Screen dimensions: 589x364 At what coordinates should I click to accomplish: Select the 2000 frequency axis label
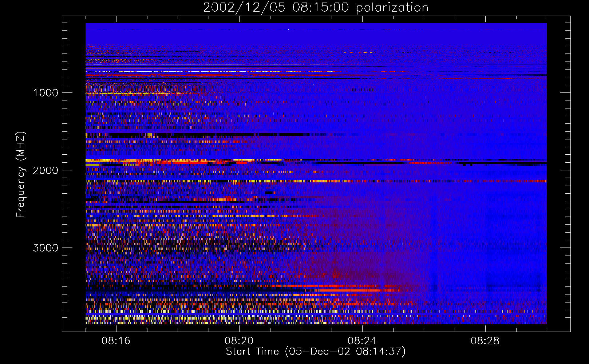pyautogui.click(x=46, y=170)
